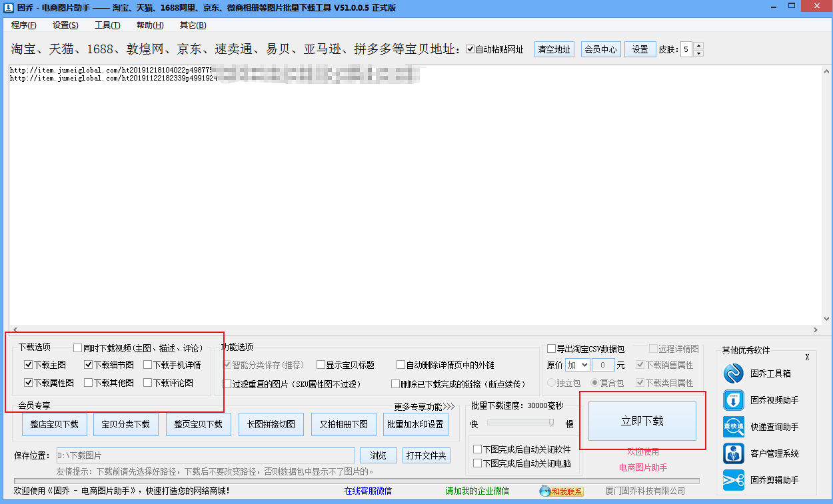Viewport: 833px width, 504px height.
Task: Click the app icon in title bar
Action: tap(7, 7)
